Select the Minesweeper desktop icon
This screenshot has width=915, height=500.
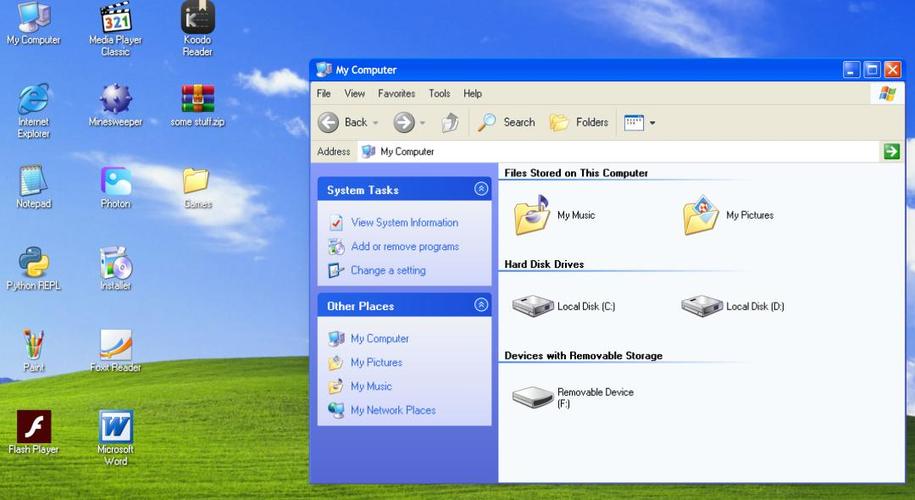tap(115, 99)
